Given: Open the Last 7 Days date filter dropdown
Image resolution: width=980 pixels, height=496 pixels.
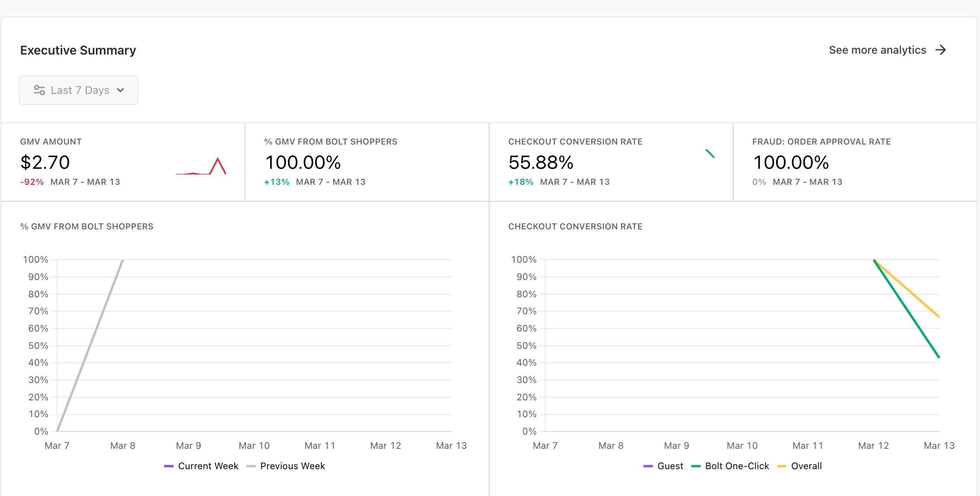Looking at the screenshot, I should [78, 90].
